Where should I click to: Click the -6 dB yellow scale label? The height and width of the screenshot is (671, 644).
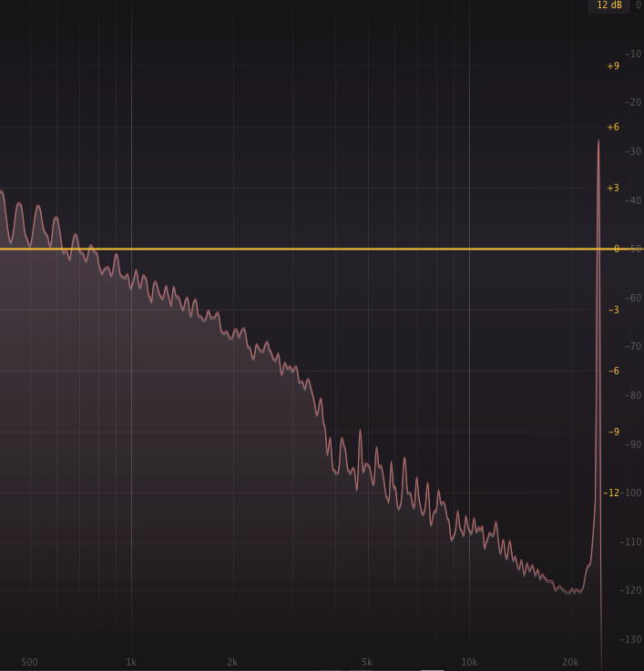click(x=613, y=371)
